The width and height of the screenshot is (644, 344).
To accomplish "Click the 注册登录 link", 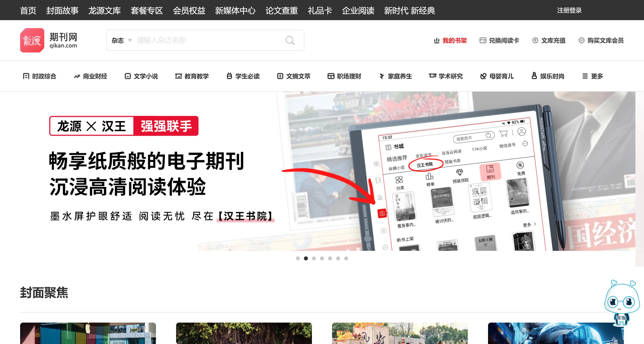I will [x=569, y=11].
